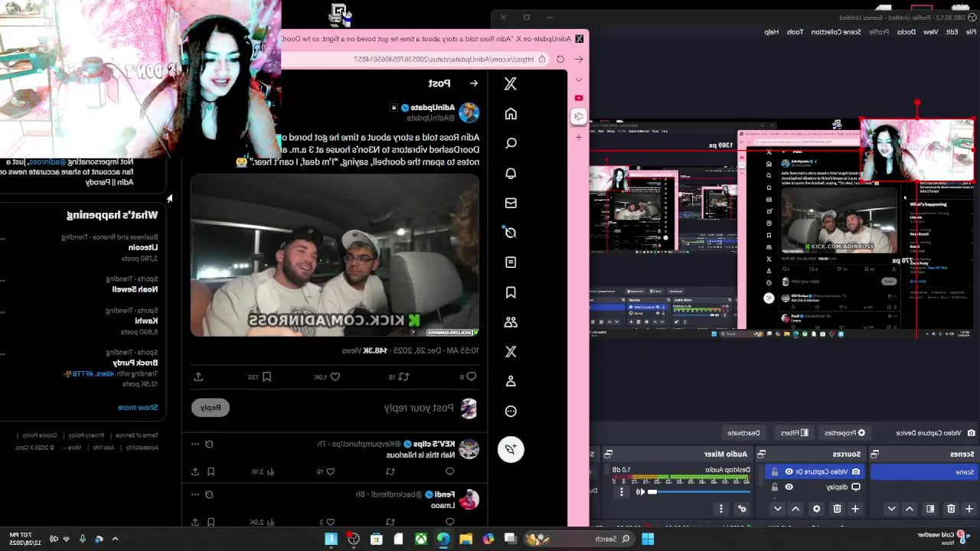Open more options on KEV'S clips reply
980x551 pixels.
tap(195, 444)
